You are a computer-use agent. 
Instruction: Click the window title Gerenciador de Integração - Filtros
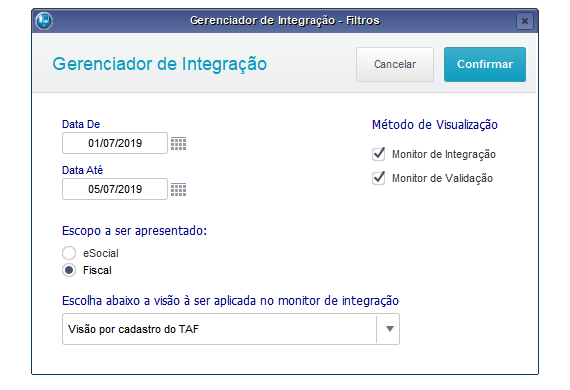click(x=285, y=20)
